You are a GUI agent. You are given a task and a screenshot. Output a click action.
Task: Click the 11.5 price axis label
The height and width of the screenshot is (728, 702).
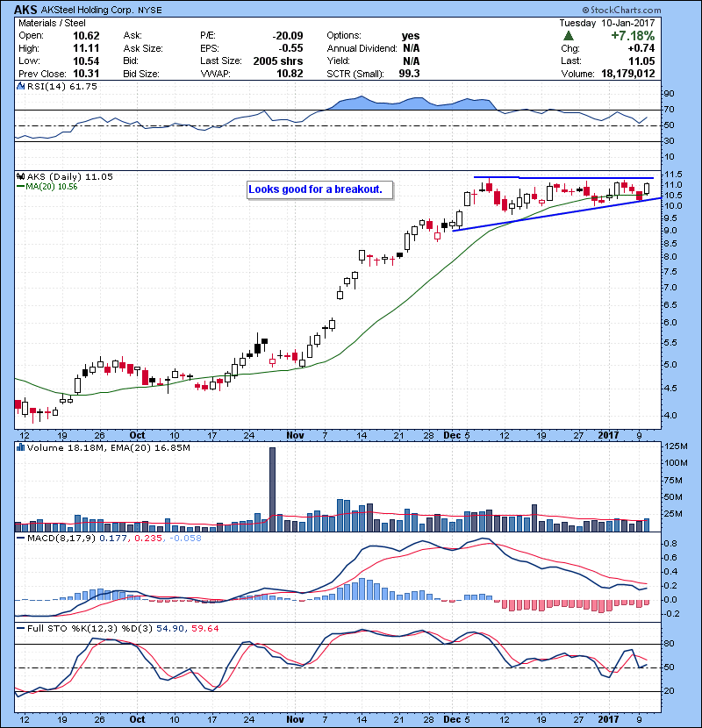pos(673,175)
